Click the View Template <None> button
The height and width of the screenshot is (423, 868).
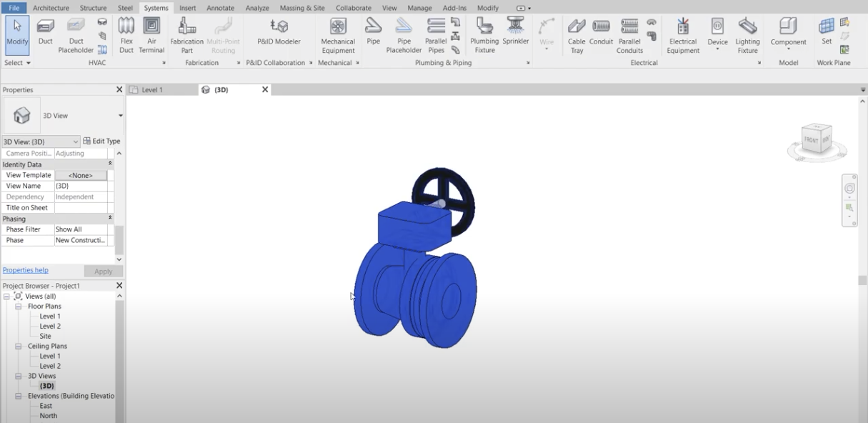coord(81,175)
